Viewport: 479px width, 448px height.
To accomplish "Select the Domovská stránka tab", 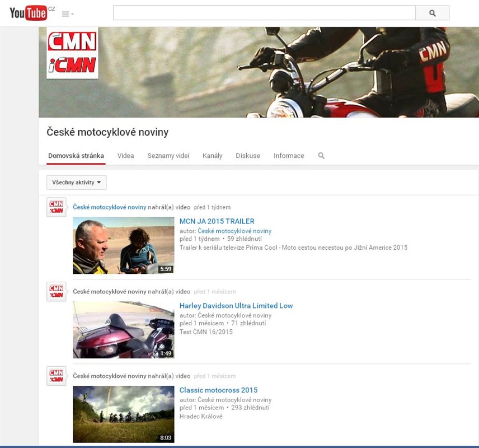I will coord(76,156).
